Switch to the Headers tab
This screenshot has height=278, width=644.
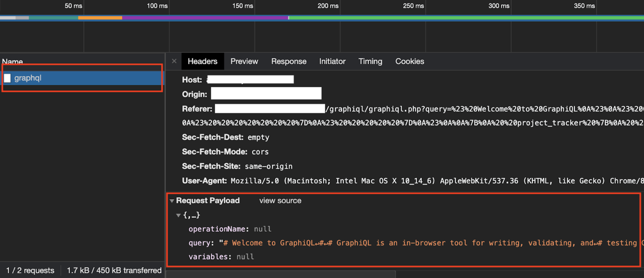point(203,61)
